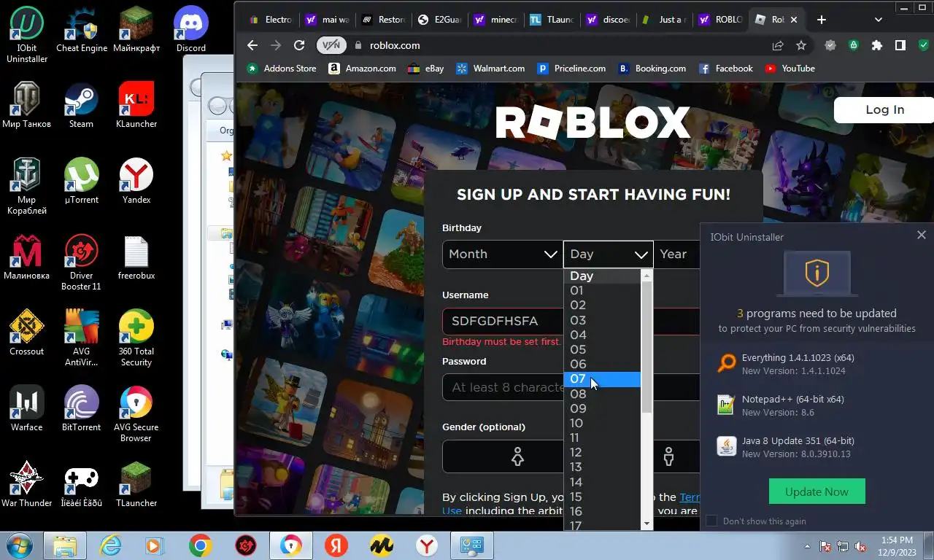Check 'Don't show this again' in IObit popup
This screenshot has width=934, height=560.
click(711, 521)
